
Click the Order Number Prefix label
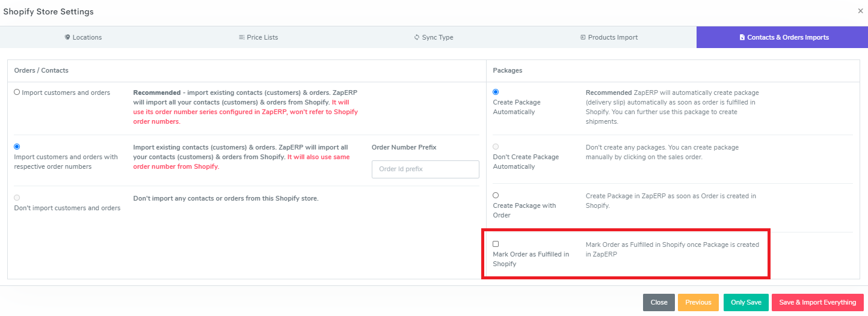[x=404, y=147]
